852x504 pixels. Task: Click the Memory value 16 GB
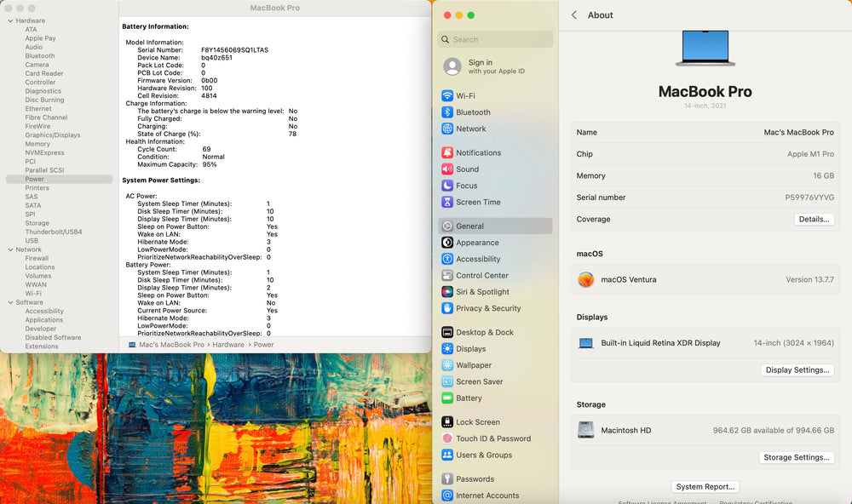tap(824, 175)
